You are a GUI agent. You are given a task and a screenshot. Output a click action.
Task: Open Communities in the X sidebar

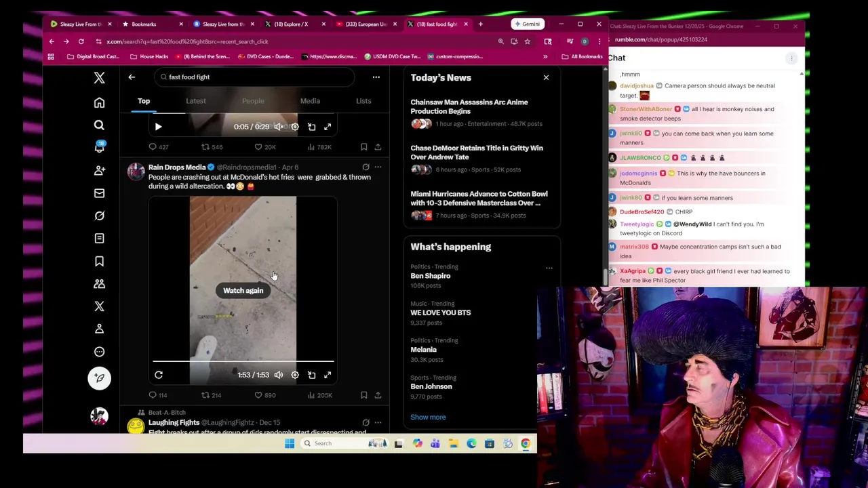tap(99, 283)
